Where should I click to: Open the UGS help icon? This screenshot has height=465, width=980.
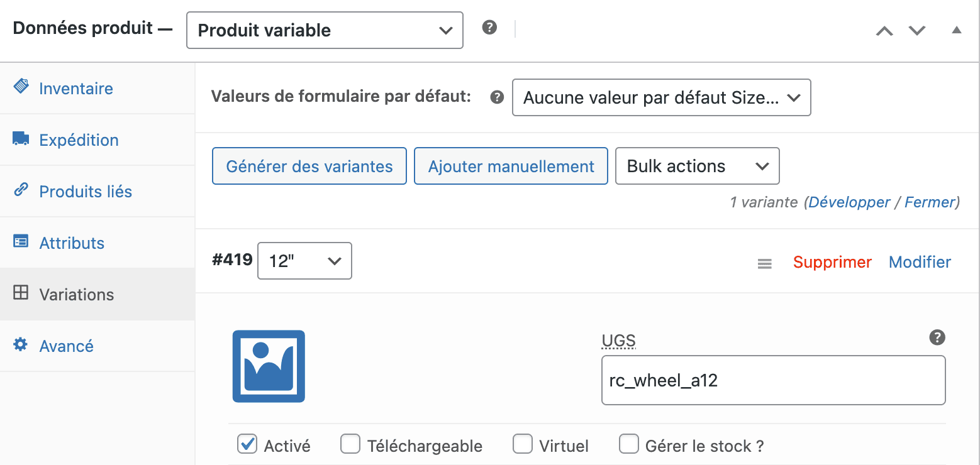point(937,337)
